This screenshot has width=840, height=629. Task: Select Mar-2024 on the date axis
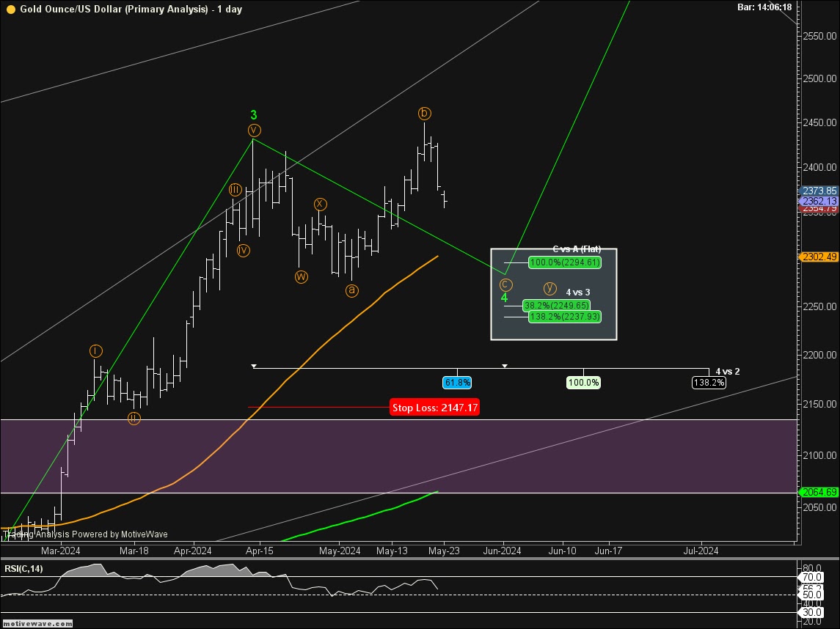(61, 551)
